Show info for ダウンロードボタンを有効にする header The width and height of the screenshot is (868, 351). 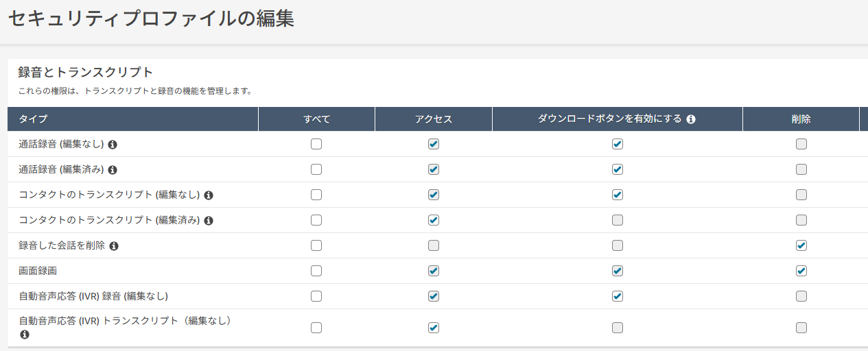pyautogui.click(x=691, y=119)
